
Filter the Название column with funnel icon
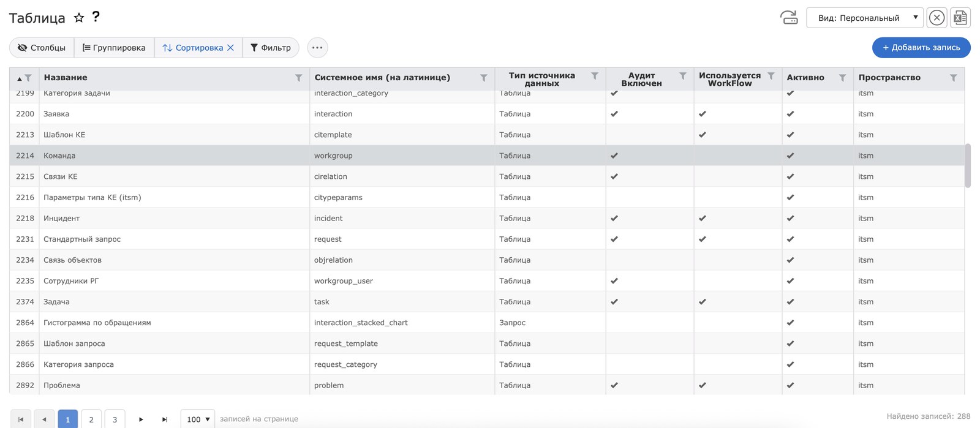pyautogui.click(x=299, y=78)
